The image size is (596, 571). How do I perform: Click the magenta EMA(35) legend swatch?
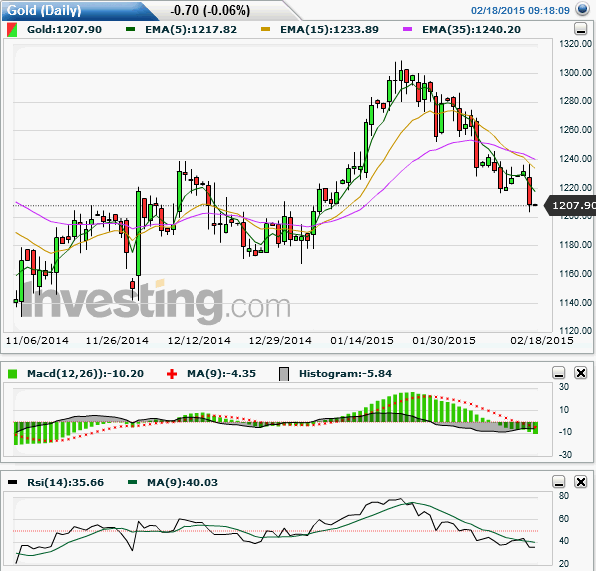(407, 29)
